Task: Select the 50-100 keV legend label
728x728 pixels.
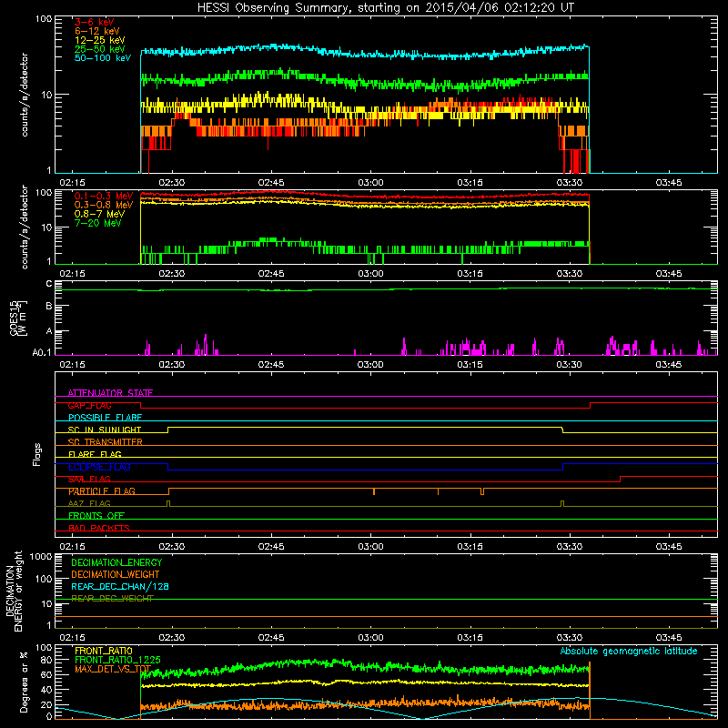Action: [103, 58]
